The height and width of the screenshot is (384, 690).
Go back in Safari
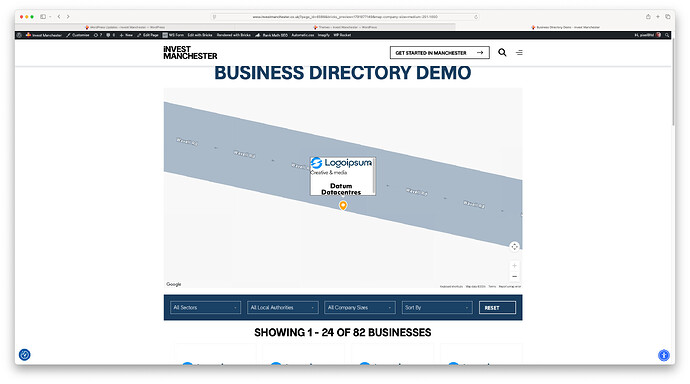[x=59, y=17]
